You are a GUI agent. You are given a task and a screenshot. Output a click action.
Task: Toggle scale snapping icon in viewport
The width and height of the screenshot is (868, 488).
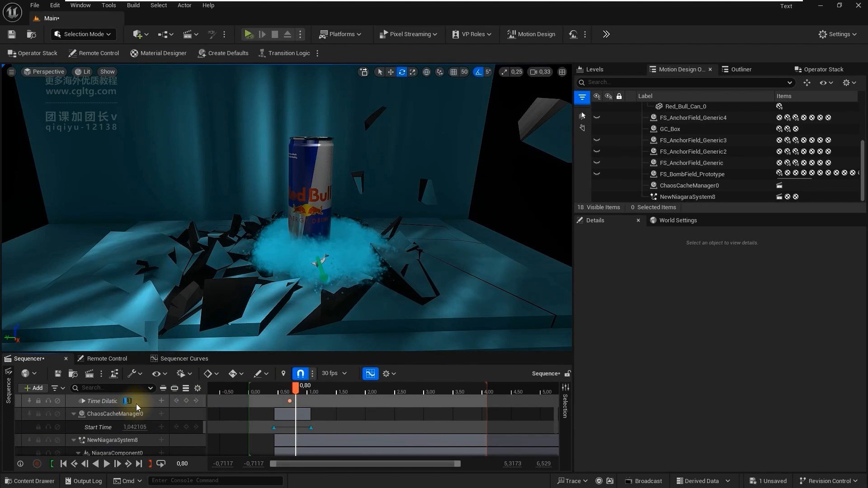coord(505,72)
